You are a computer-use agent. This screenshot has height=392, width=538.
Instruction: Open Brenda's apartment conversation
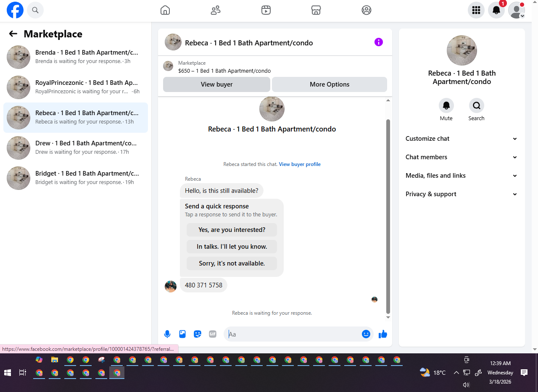[x=76, y=57]
